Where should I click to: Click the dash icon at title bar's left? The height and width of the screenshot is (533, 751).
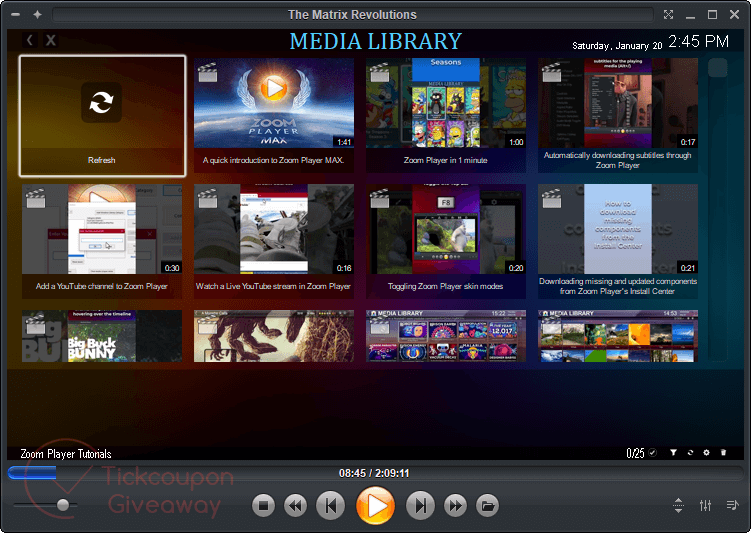point(15,15)
